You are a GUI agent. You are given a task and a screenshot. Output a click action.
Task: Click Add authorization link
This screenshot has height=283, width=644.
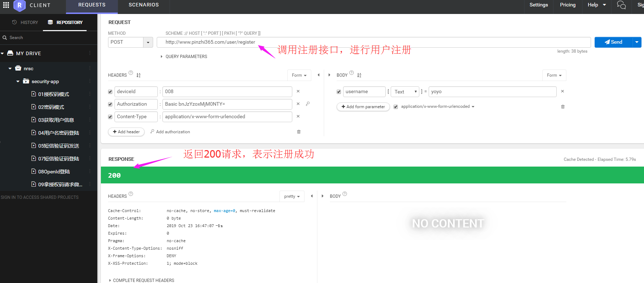click(x=170, y=132)
